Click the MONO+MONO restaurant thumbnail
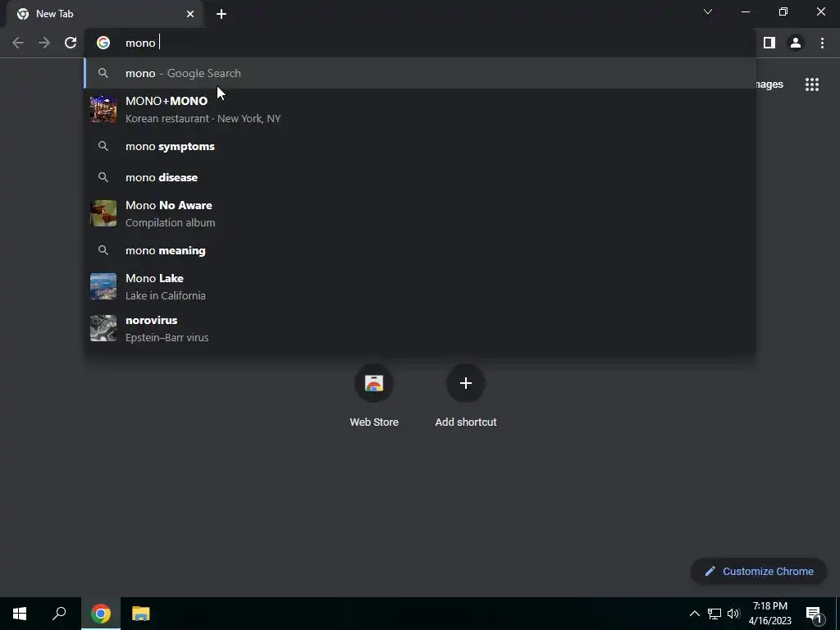Image resolution: width=840 pixels, height=630 pixels. point(103,109)
